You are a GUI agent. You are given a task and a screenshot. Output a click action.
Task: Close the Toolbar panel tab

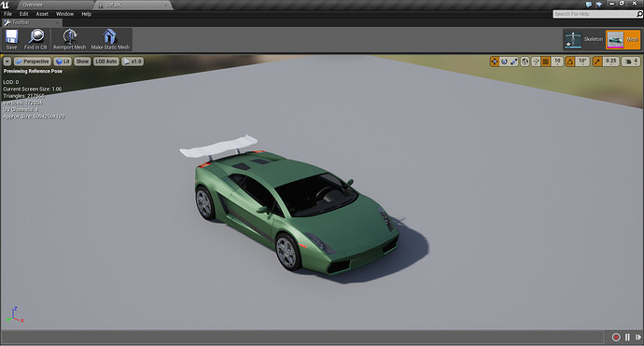point(57,22)
